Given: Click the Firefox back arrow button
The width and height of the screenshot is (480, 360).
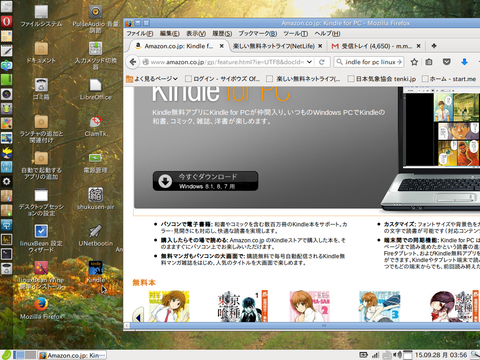Looking at the screenshot, I should coord(133,62).
